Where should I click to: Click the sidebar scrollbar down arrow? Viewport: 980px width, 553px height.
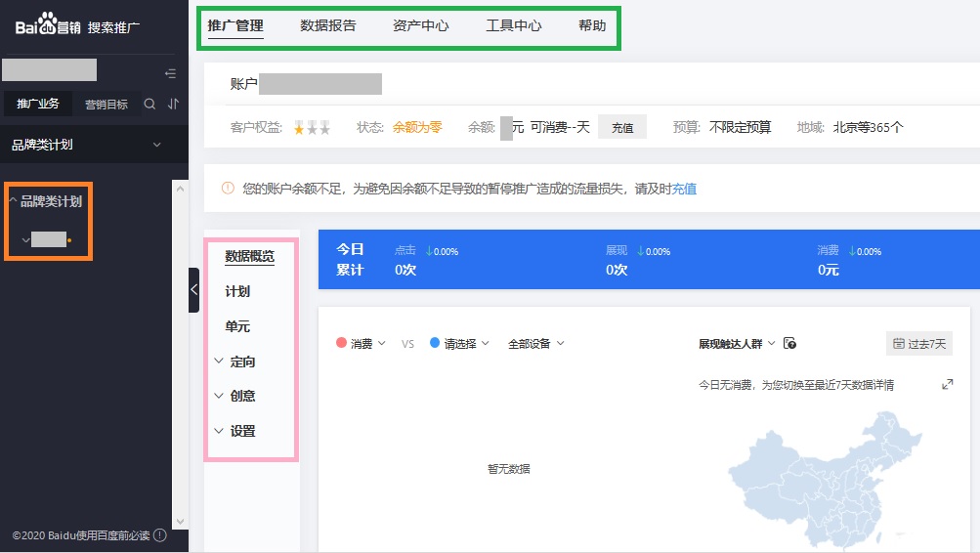179,522
